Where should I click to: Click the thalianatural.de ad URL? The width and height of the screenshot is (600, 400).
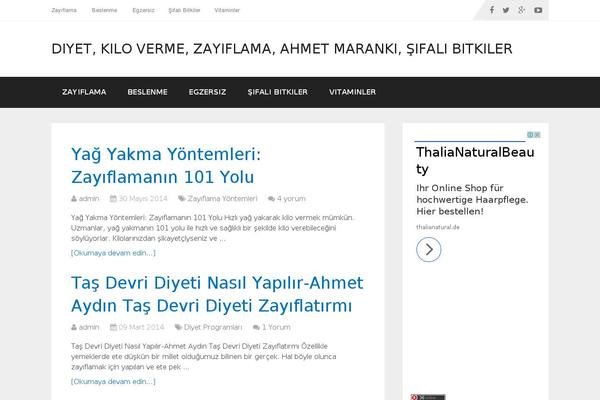pyautogui.click(x=438, y=227)
